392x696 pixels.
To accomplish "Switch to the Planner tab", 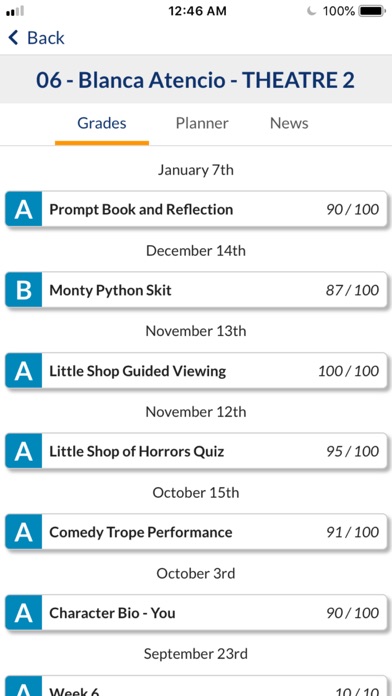I will pyautogui.click(x=202, y=123).
